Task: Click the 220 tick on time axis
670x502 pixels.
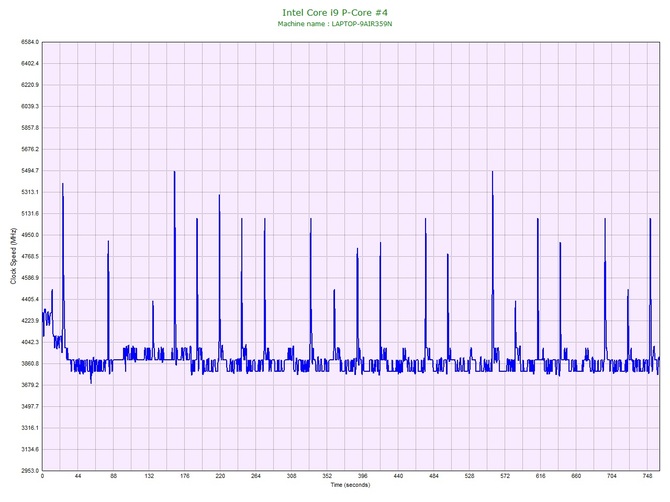Action: pos(220,476)
